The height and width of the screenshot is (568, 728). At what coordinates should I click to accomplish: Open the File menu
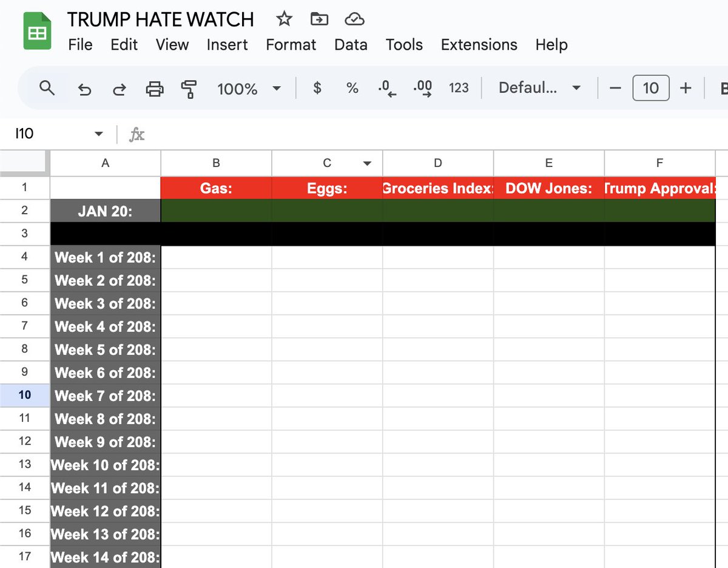click(x=80, y=45)
